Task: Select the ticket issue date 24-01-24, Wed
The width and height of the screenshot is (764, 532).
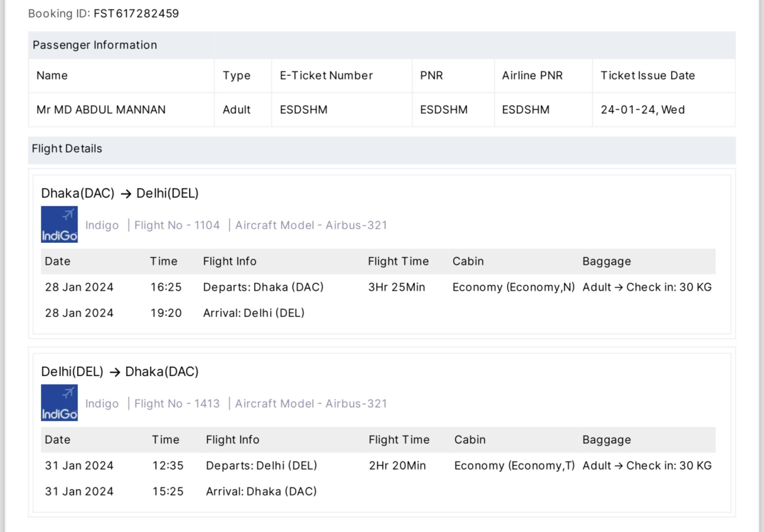Action: [643, 110]
